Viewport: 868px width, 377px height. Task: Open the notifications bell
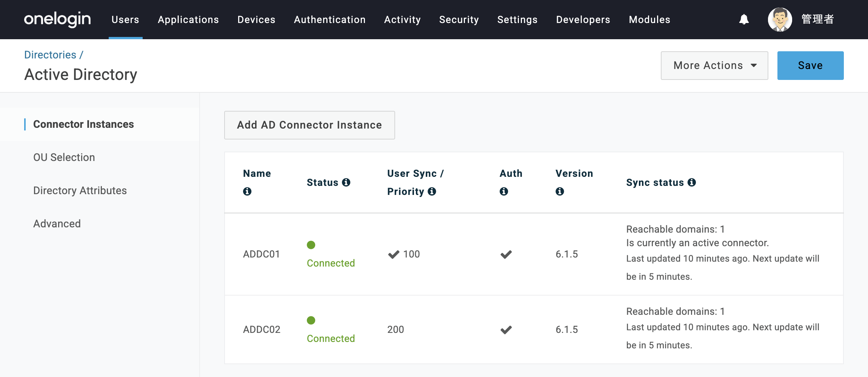click(x=744, y=19)
